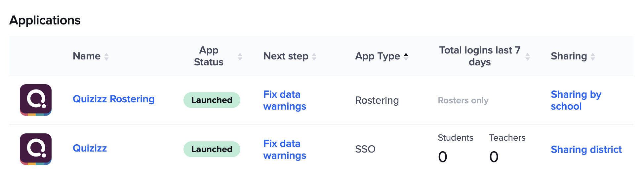
Task: Sort by Sharing column arrows
Action: click(x=593, y=57)
